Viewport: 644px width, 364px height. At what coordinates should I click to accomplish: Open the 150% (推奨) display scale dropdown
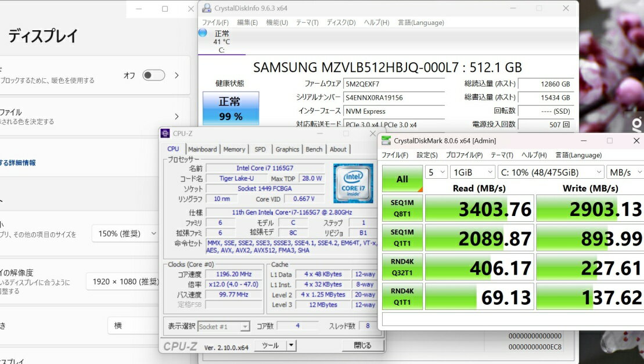tap(125, 233)
